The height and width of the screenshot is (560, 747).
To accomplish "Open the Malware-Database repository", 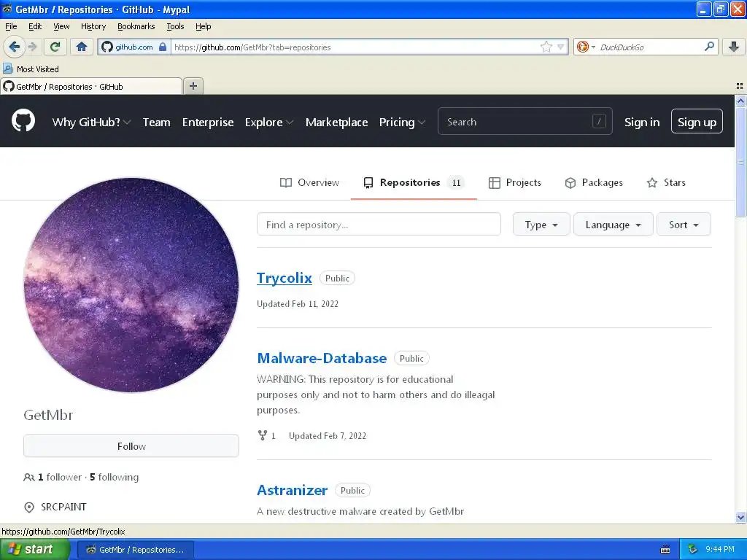I will point(322,357).
